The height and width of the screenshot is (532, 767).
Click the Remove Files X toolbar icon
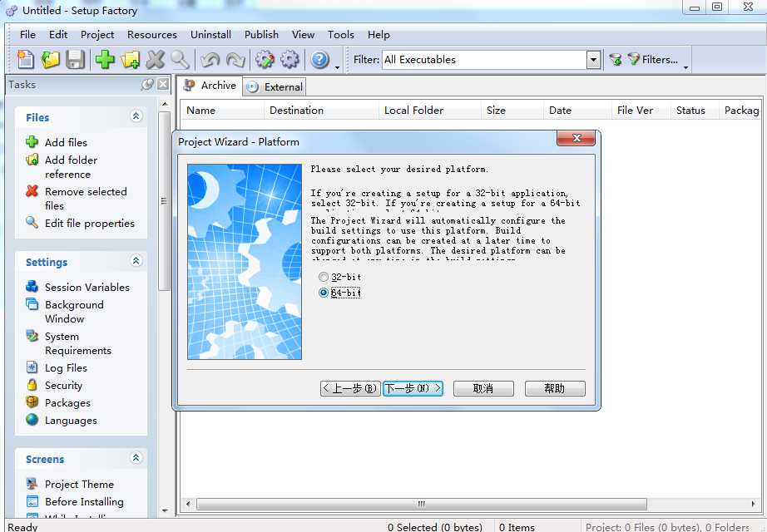coord(156,60)
